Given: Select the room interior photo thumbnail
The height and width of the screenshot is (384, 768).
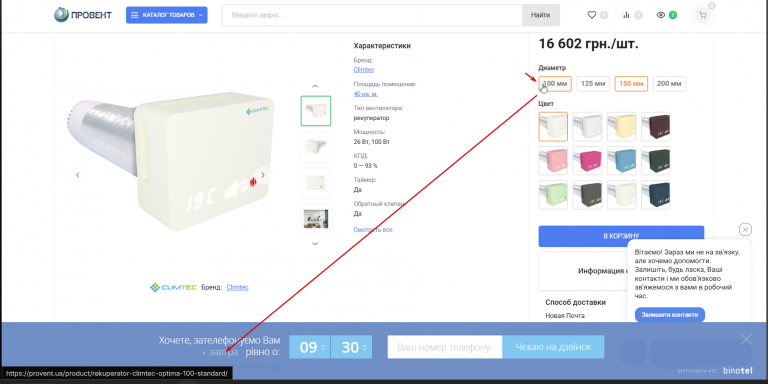Looking at the screenshot, I should [315, 219].
